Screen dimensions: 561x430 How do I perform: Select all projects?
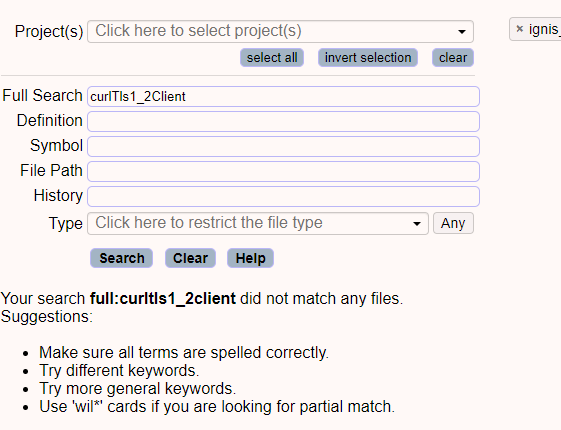[272, 58]
